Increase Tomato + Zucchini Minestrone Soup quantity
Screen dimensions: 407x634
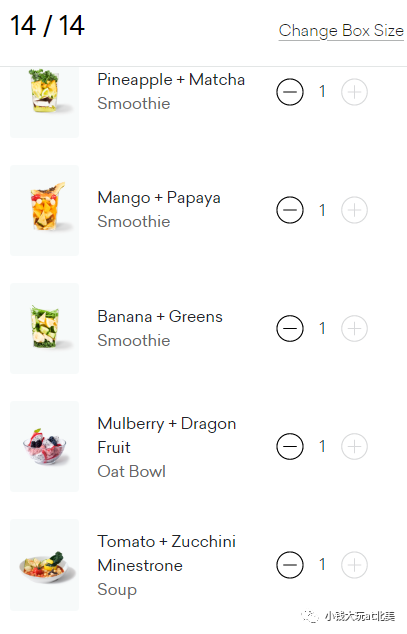[x=354, y=564]
